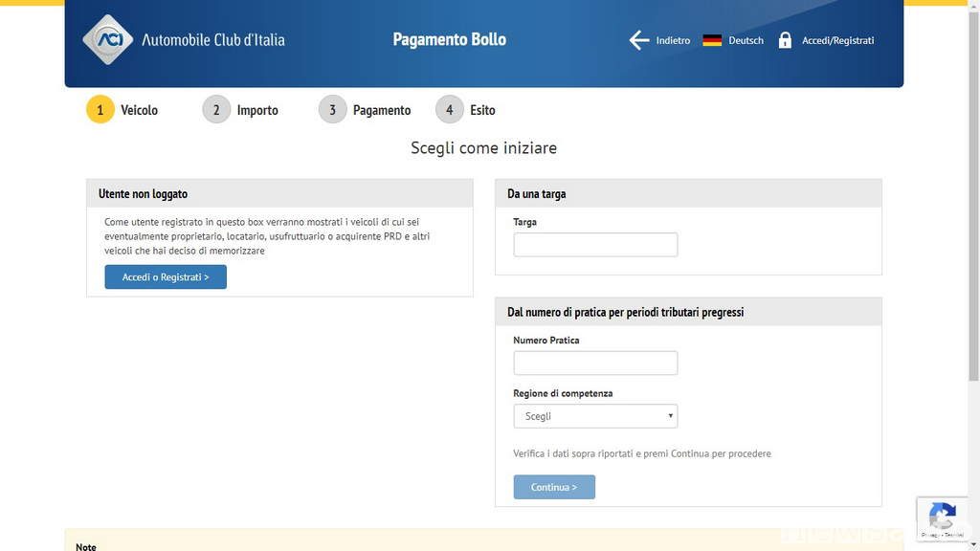Select step 2 circle Importo
Image resolution: width=980 pixels, height=551 pixels.
pyautogui.click(x=216, y=110)
